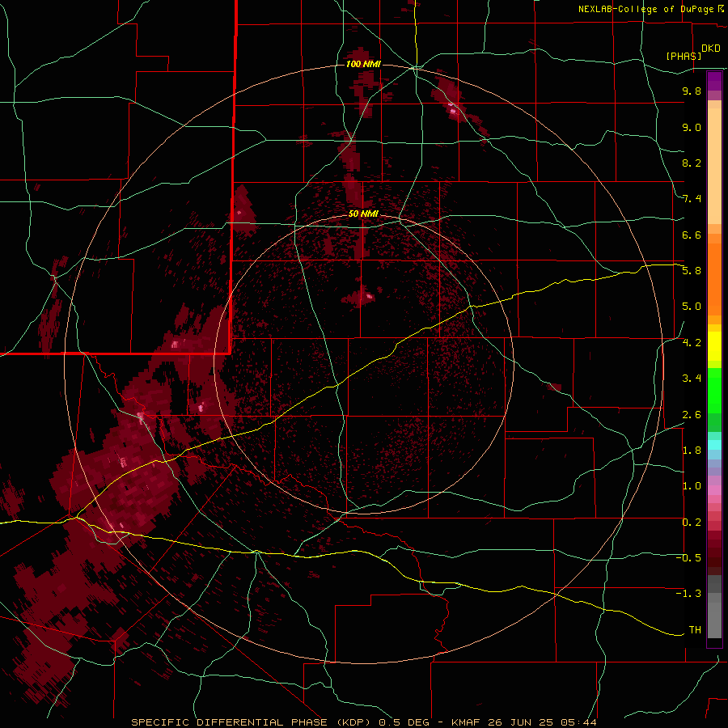Click the 9.0 value on the color scale
Screen dimensions: 728x728
(692, 127)
